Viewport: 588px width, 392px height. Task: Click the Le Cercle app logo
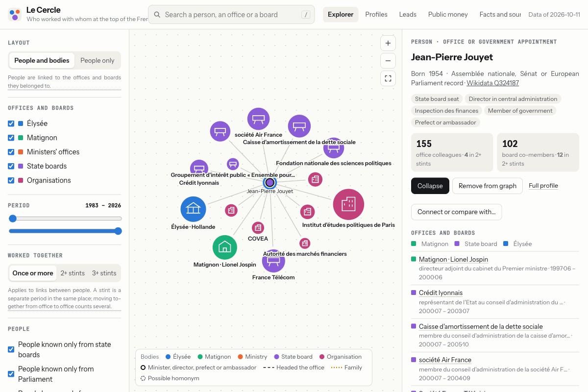click(15, 15)
